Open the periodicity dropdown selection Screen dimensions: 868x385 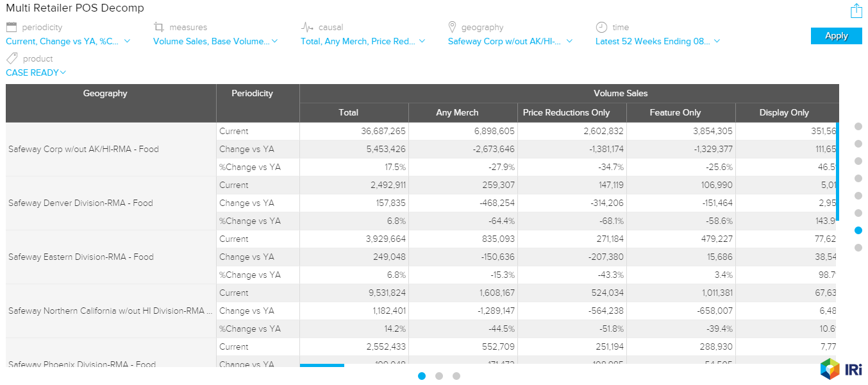click(68, 41)
